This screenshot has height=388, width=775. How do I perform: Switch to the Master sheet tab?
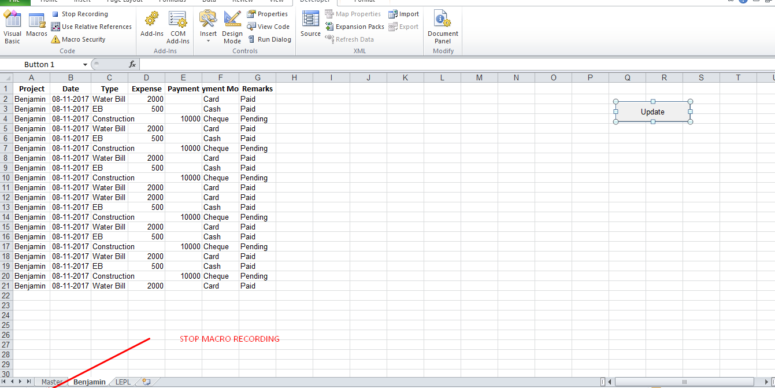[51, 382]
